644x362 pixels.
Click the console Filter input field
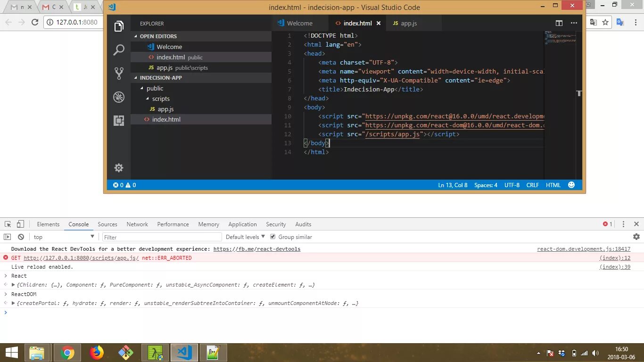pyautogui.click(x=162, y=237)
